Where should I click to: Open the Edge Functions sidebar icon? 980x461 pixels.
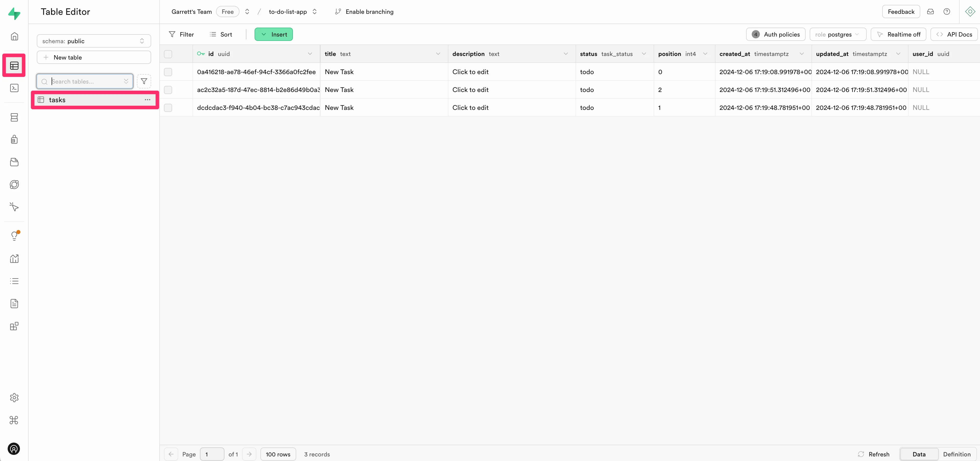click(14, 185)
